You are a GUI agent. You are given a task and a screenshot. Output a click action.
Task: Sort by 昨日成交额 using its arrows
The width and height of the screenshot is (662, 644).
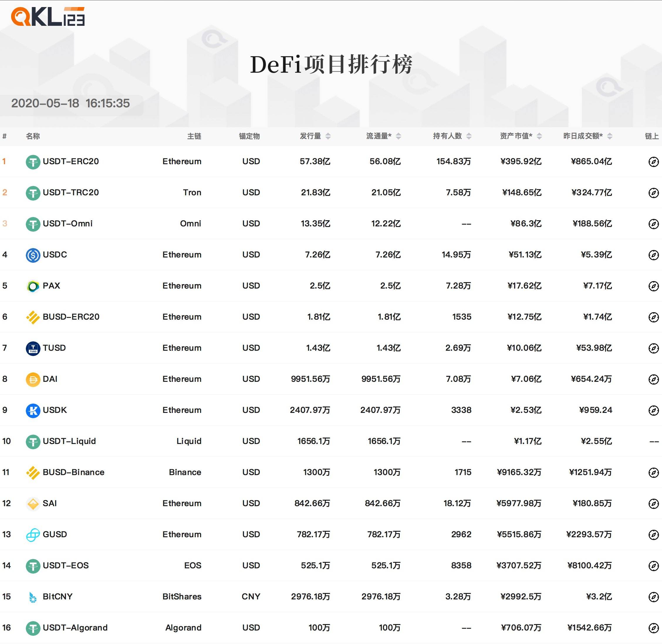click(609, 136)
